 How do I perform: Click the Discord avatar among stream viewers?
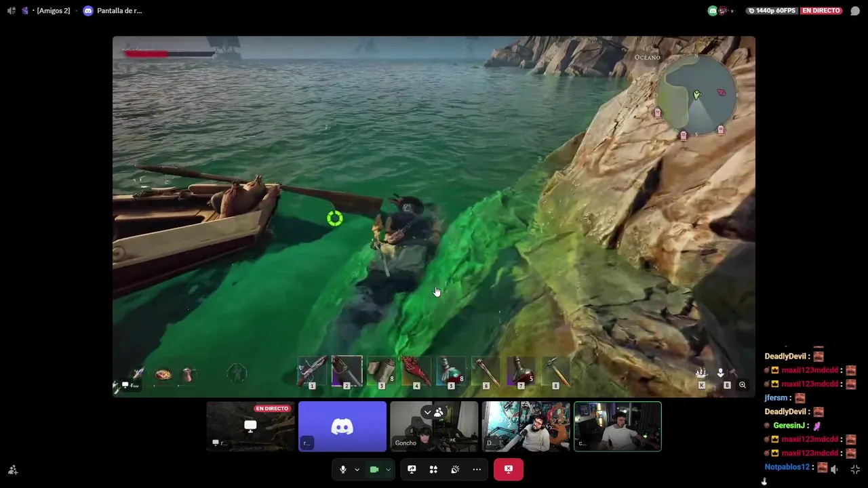pyautogui.click(x=712, y=11)
